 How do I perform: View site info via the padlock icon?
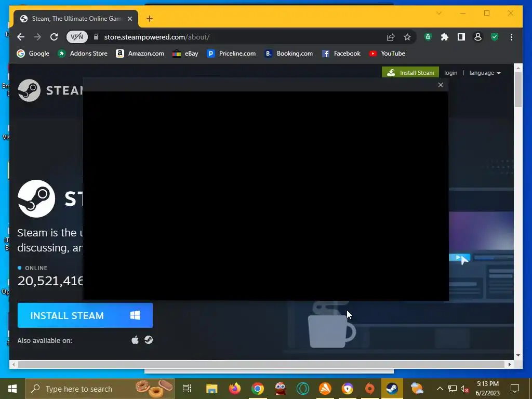96,37
